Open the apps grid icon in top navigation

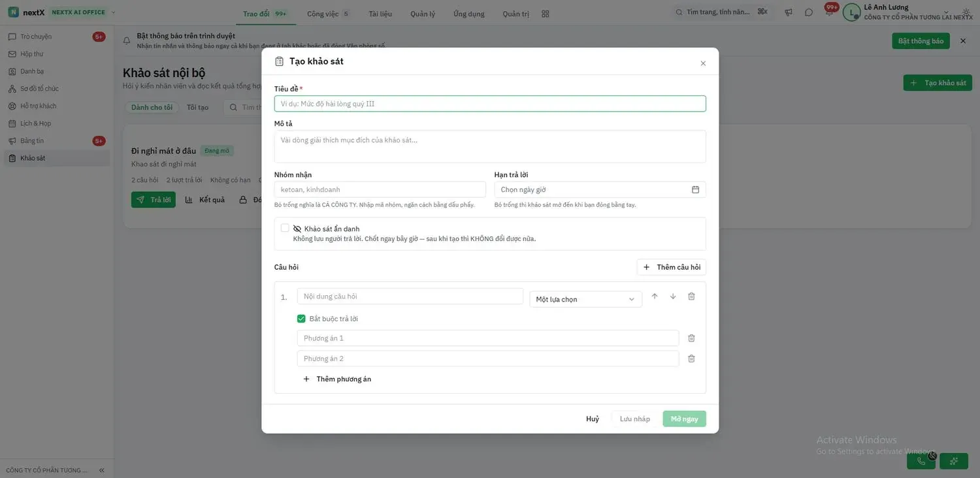(546, 14)
